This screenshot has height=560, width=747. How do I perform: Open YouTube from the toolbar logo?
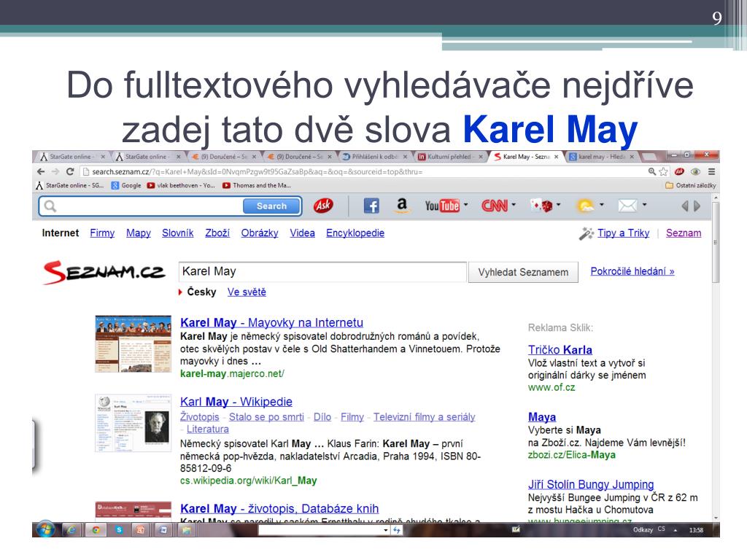pyautogui.click(x=442, y=206)
